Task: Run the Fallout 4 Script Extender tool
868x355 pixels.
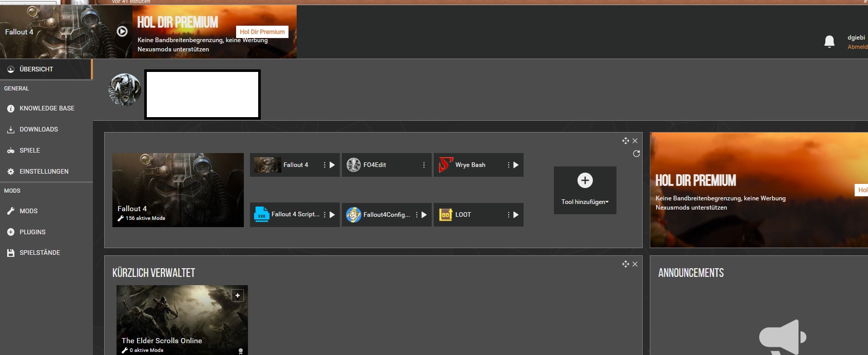Action: [x=332, y=215]
